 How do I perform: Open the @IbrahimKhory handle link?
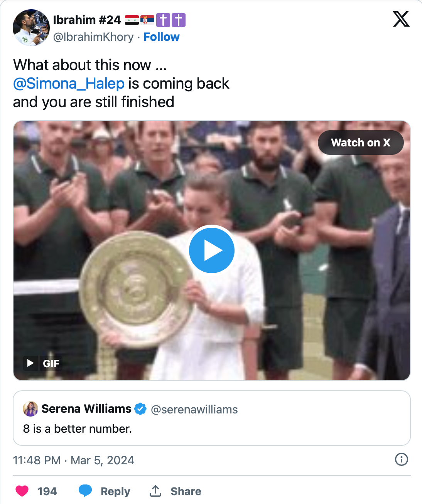coord(93,37)
